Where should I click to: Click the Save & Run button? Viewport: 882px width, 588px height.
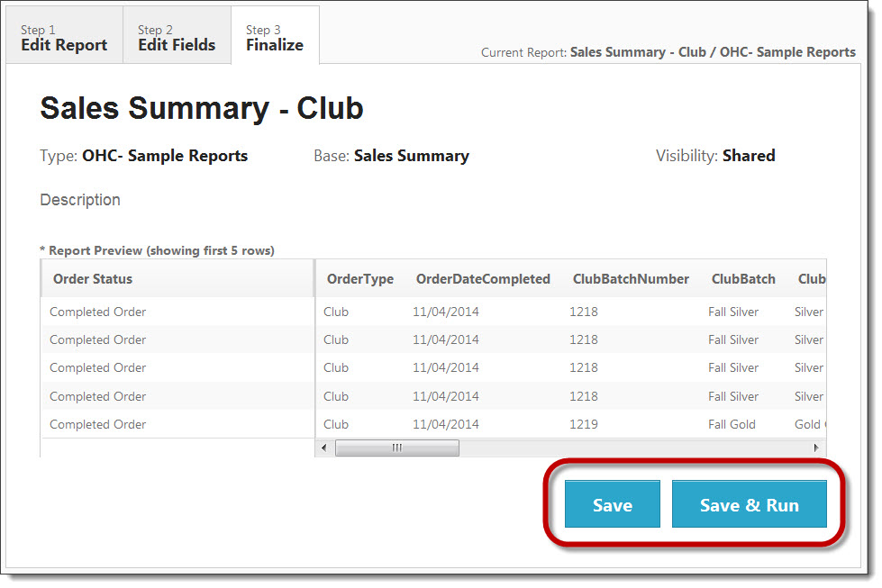click(750, 504)
